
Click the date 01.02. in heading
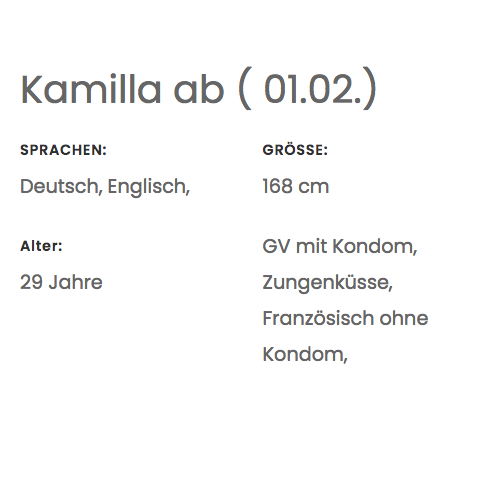pos(313,89)
